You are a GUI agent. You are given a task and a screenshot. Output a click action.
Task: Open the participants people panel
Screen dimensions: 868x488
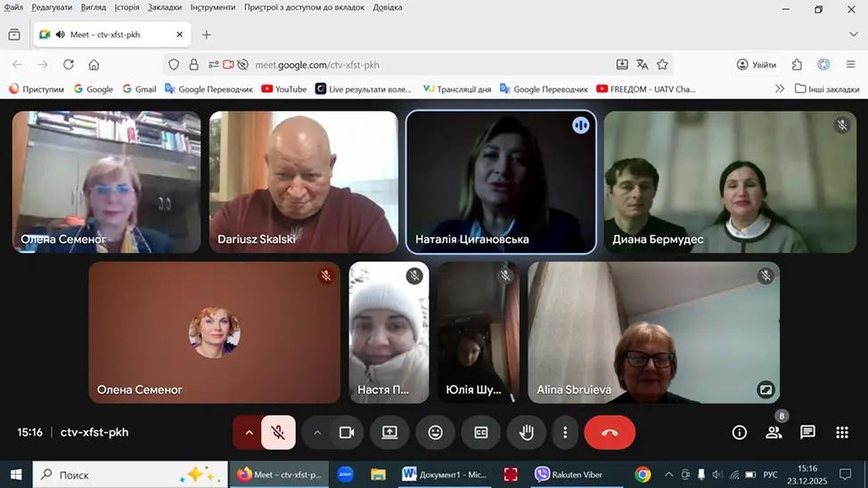click(774, 432)
